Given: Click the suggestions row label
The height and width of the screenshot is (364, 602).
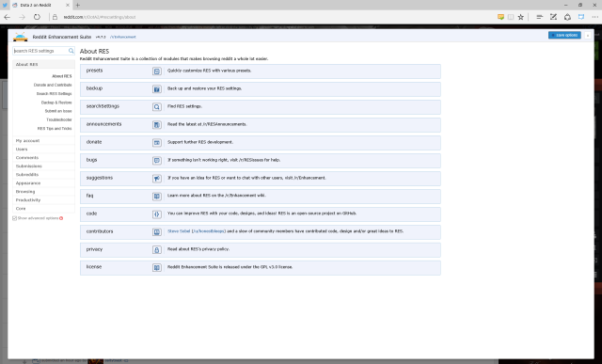Looking at the screenshot, I should (100, 178).
